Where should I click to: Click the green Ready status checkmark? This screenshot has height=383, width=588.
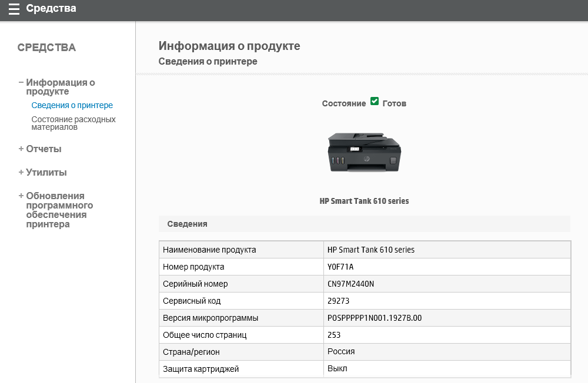375,102
